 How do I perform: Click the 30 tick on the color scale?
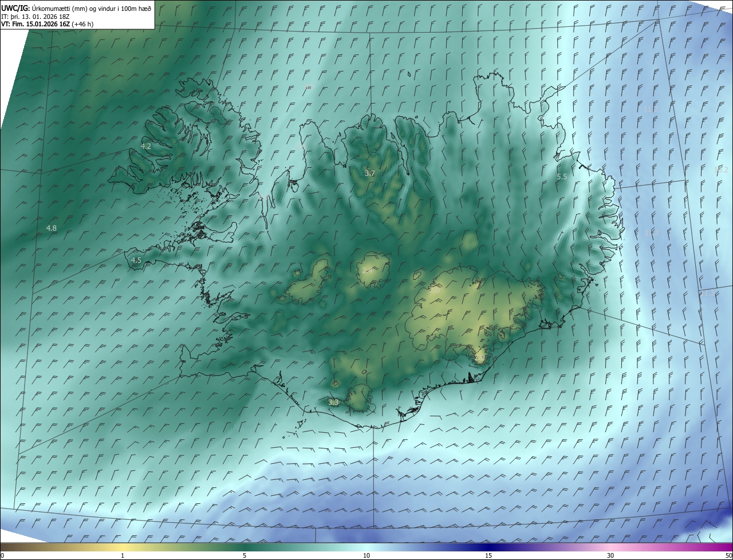[610, 555]
